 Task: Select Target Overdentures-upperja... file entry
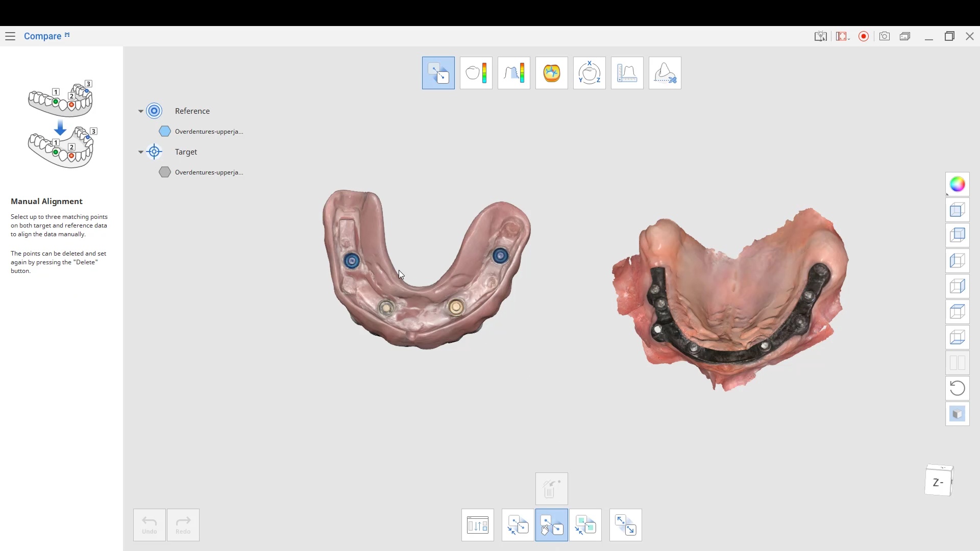[x=209, y=172]
